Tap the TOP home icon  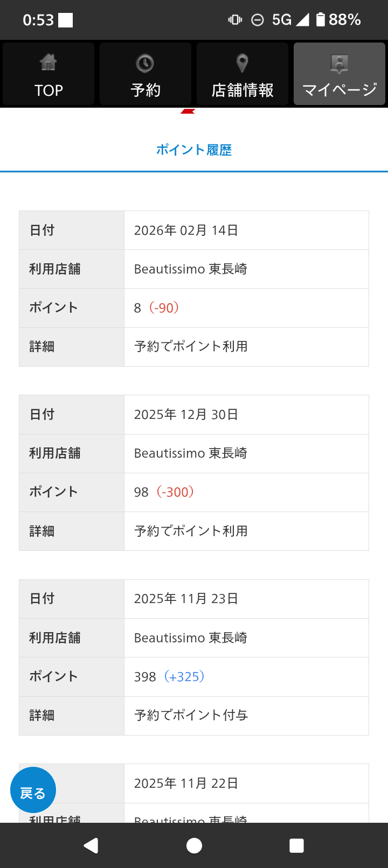48,62
